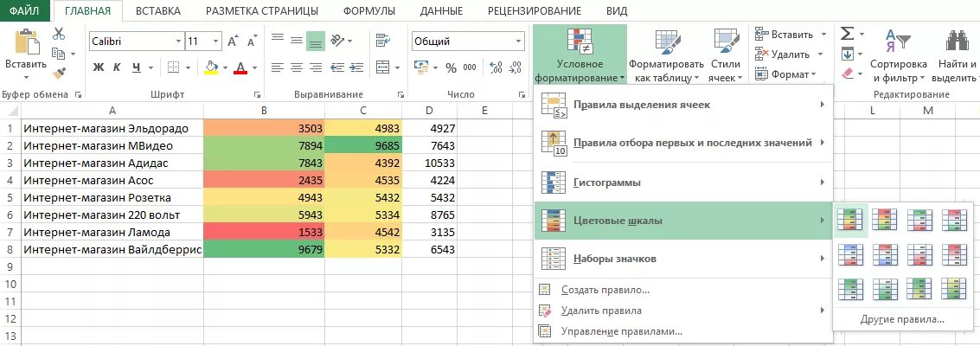
Task: Click the Clear eraser icon
Action: [x=848, y=74]
